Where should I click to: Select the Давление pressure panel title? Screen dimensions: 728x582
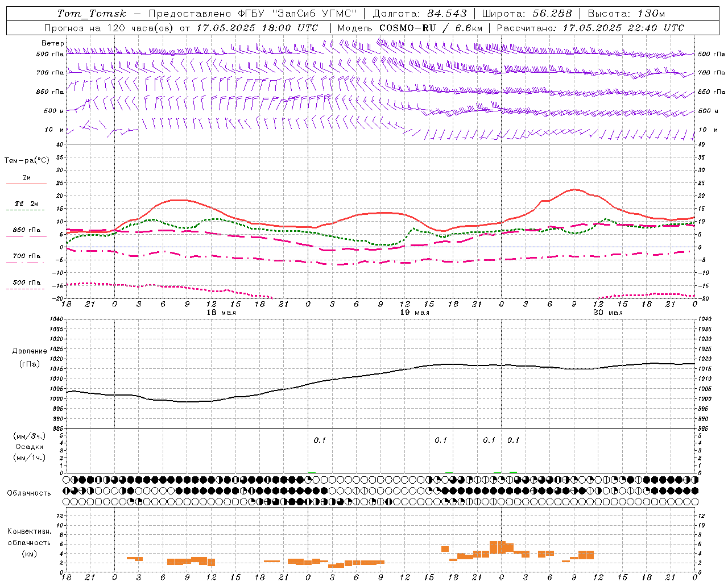point(30,351)
